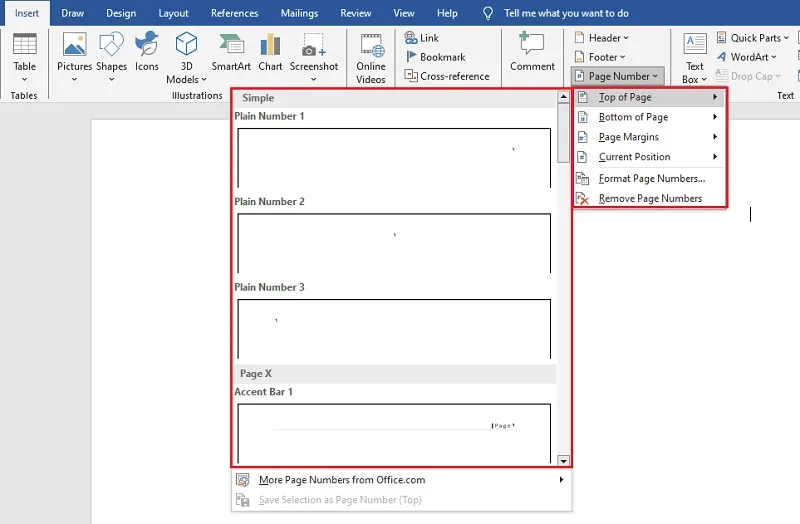The image size is (800, 524).
Task: Open the Table insert button
Action: 24,57
